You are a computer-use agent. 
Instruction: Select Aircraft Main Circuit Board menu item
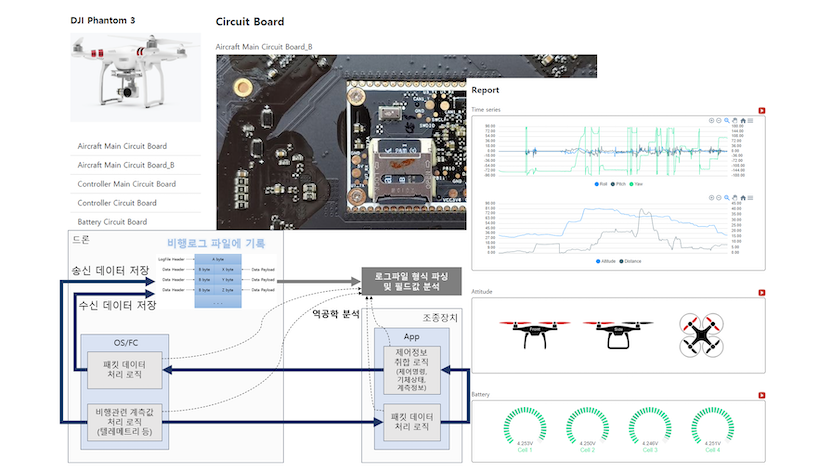[122, 146]
